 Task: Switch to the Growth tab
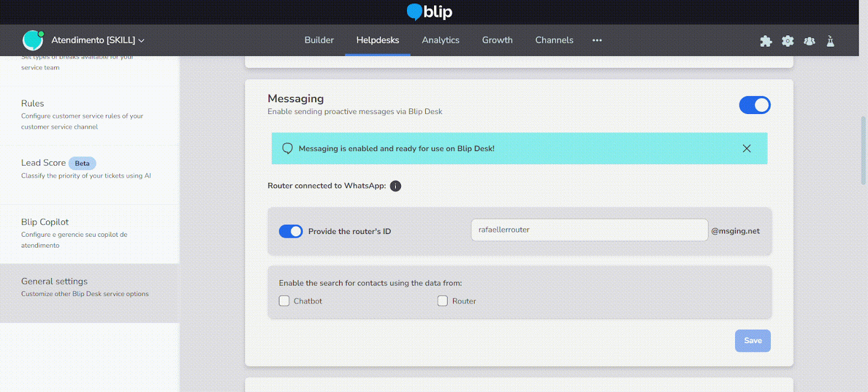tap(497, 40)
